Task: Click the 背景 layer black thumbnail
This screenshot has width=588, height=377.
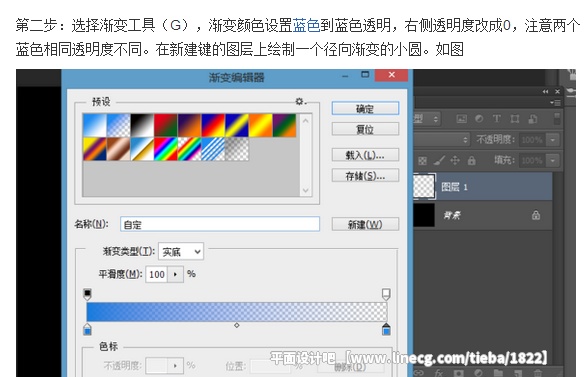Action: 424,215
